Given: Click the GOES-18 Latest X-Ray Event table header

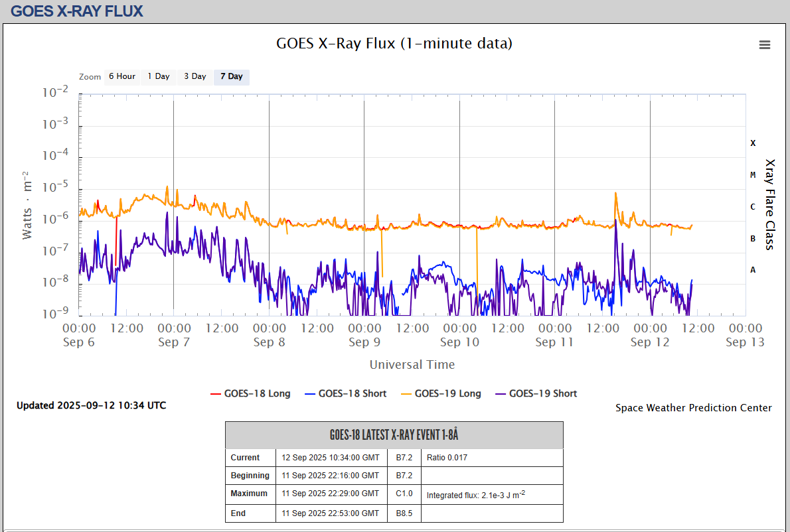Looking at the screenshot, I should [x=394, y=435].
